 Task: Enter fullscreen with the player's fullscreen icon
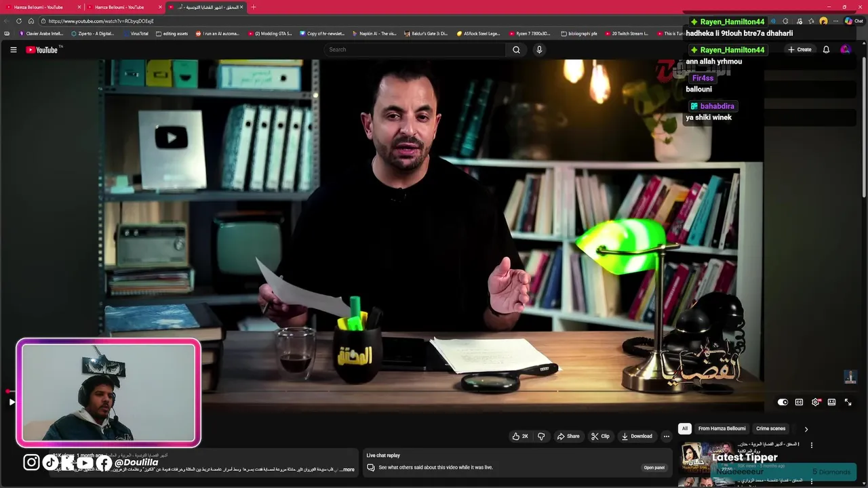[848, 402]
